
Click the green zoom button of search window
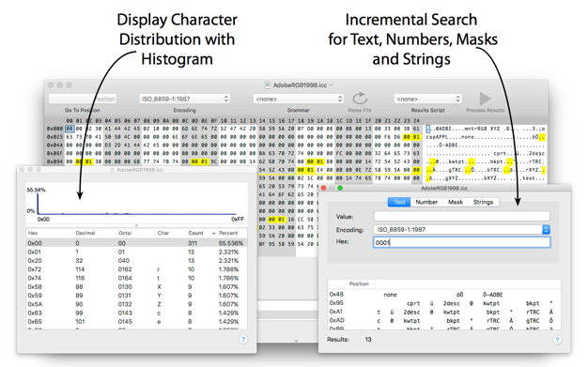pyautogui.click(x=340, y=188)
